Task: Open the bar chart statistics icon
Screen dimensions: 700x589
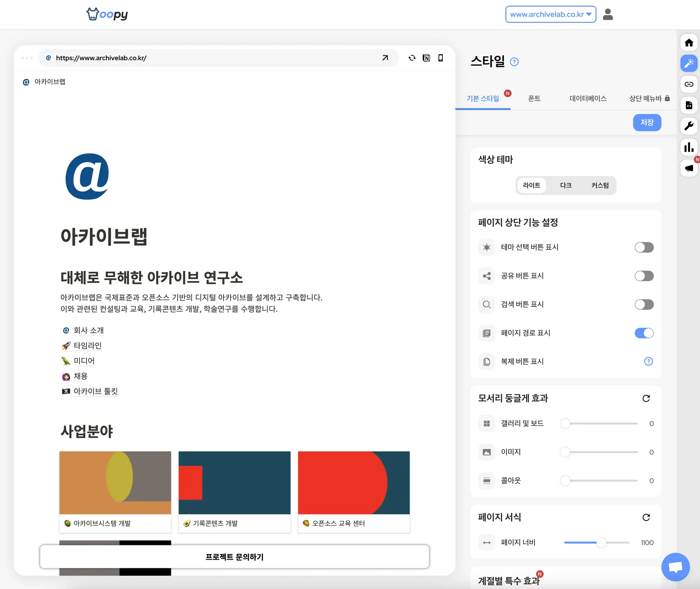Action: click(x=689, y=147)
